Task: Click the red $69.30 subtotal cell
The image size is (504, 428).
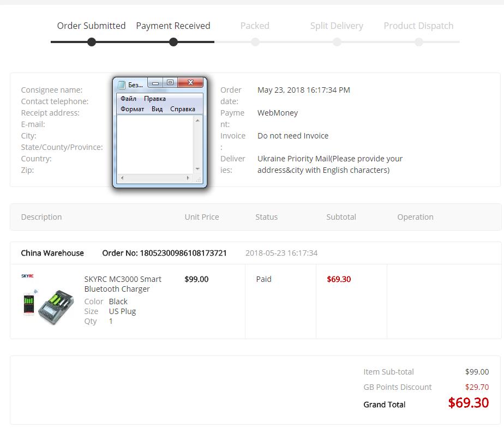Action: click(339, 279)
